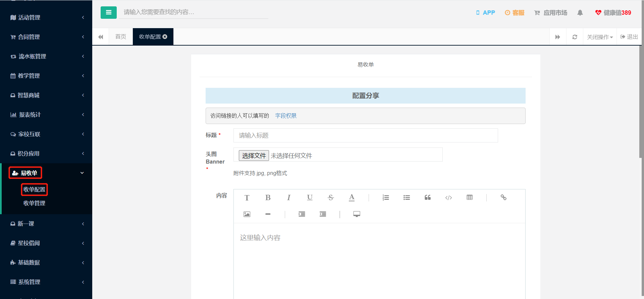Apply underline formatting in editor
This screenshot has height=299, width=644.
310,197
